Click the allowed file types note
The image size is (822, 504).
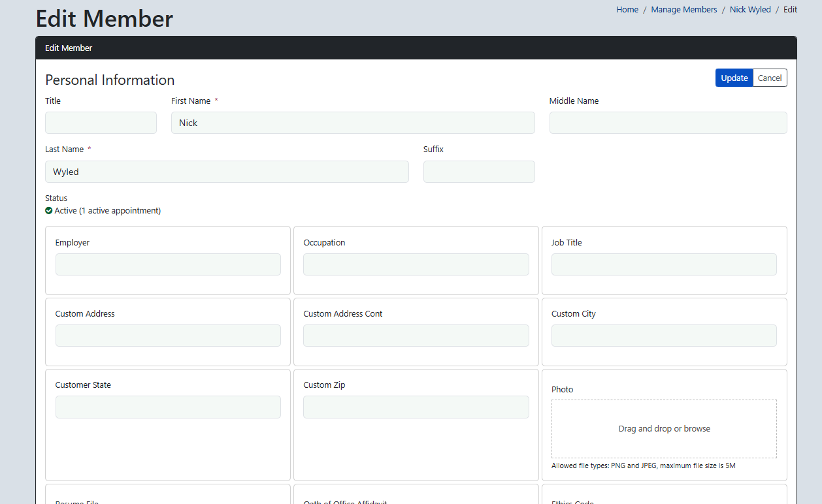(x=644, y=466)
